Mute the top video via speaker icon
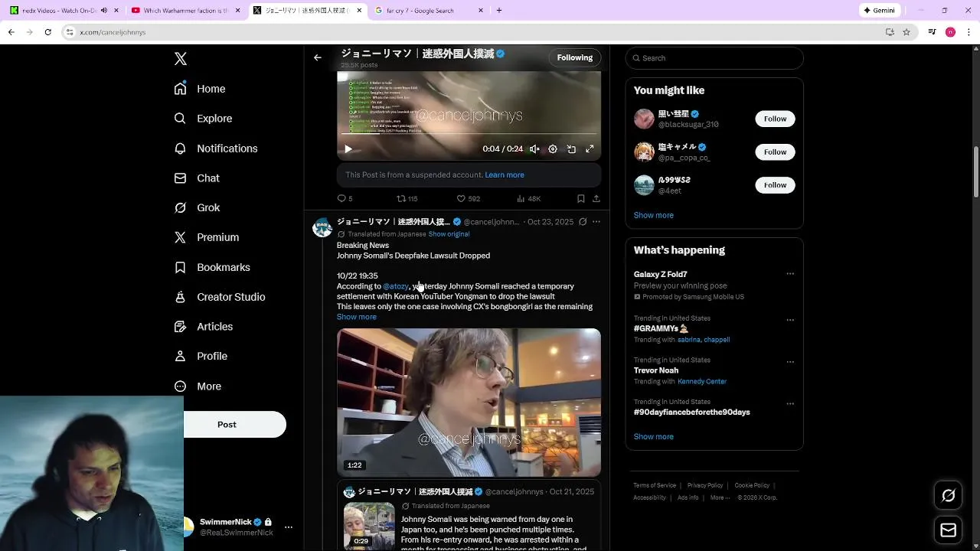The image size is (980, 551). pyautogui.click(x=534, y=149)
